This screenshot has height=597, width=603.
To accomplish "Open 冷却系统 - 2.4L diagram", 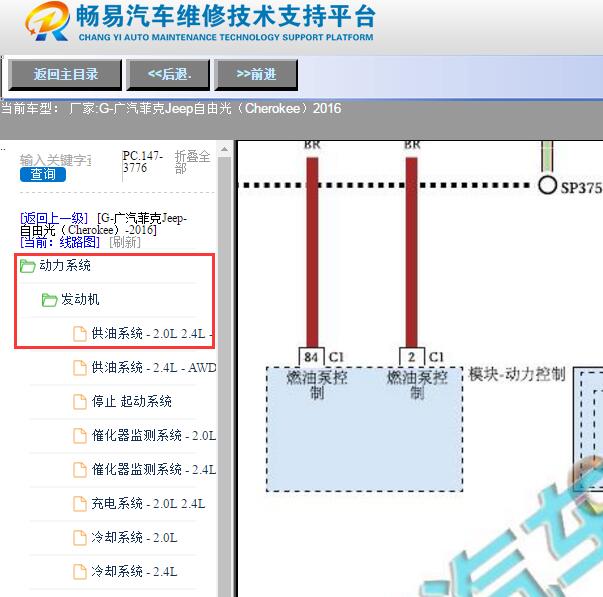I will [x=134, y=571].
